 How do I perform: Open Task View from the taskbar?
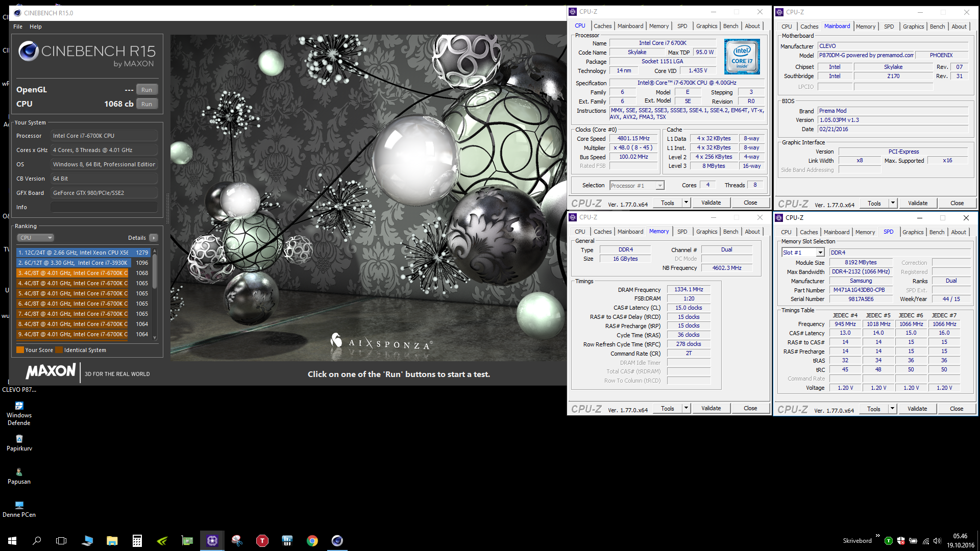pos(61,540)
